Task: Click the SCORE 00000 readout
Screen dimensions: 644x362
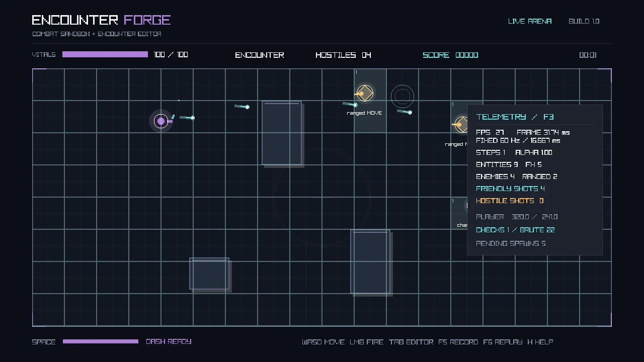Action: point(450,55)
